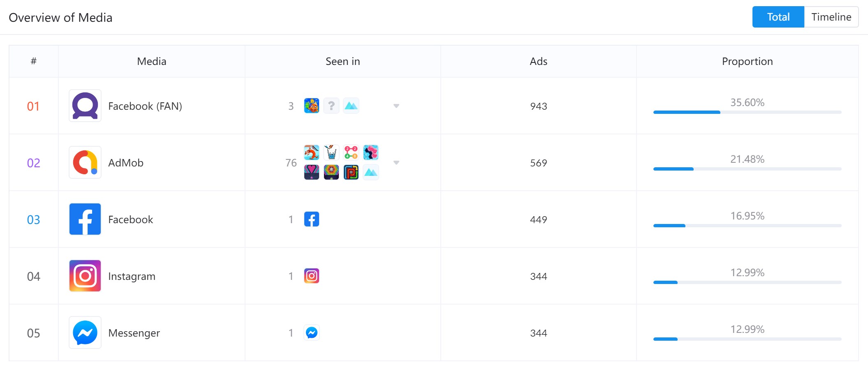This screenshot has width=868, height=367.
Task: Click the Ads column header
Action: 539,62
